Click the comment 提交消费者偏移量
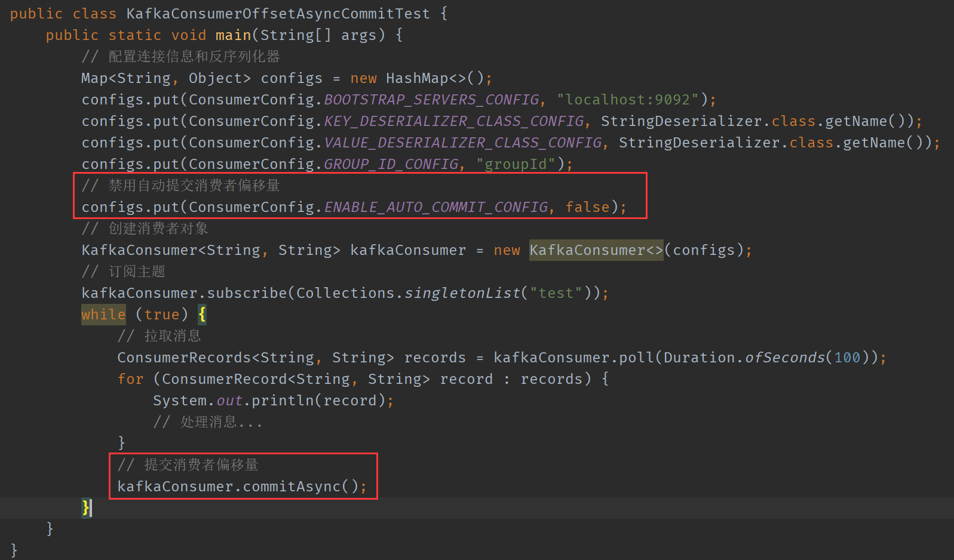The height and width of the screenshot is (560, 954). (188, 465)
